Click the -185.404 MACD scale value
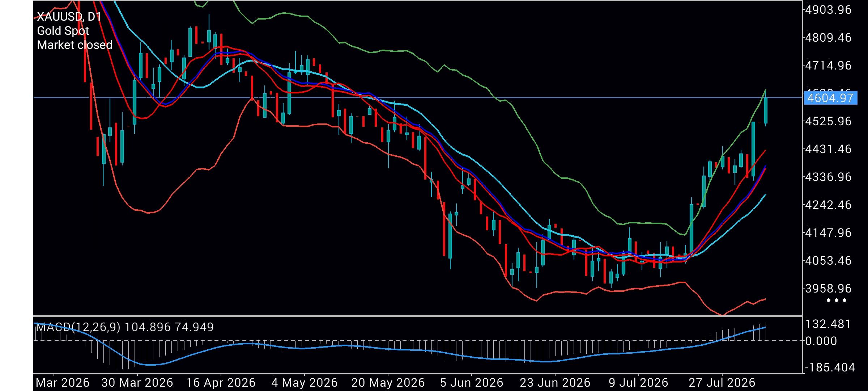This screenshot has height=391, width=868. tap(830, 367)
